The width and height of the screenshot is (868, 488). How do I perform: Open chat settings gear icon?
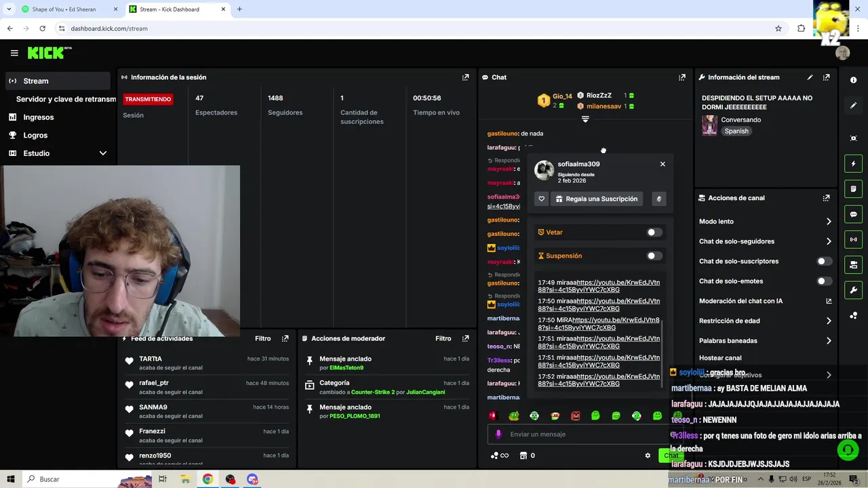[x=648, y=455]
